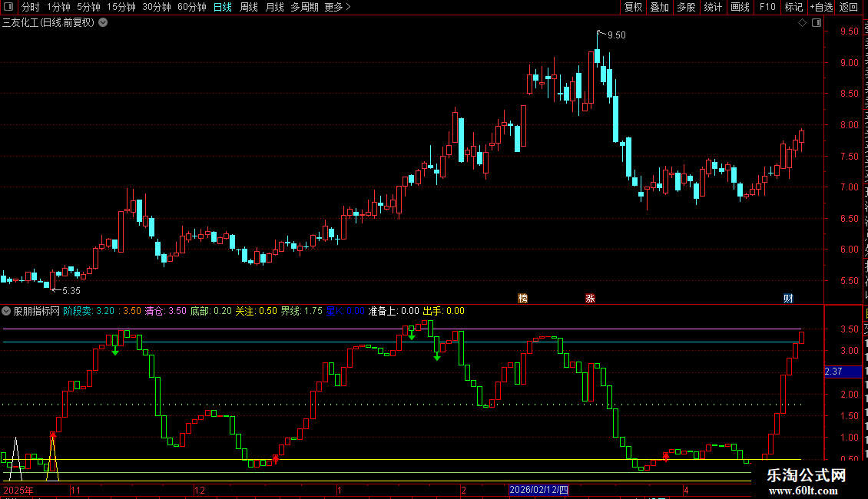The height and width of the screenshot is (499, 868).
Task: Open the 画线 drawing tools
Action: [x=740, y=7]
